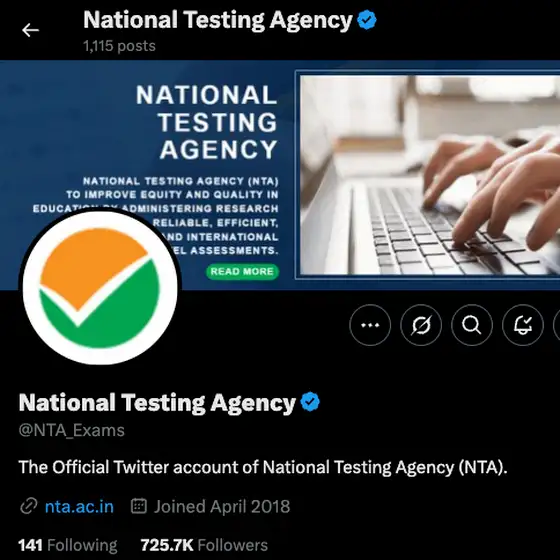Click the chain link icon beside nta.ac.in
Image resolution: width=560 pixels, height=560 pixels.
(29, 506)
